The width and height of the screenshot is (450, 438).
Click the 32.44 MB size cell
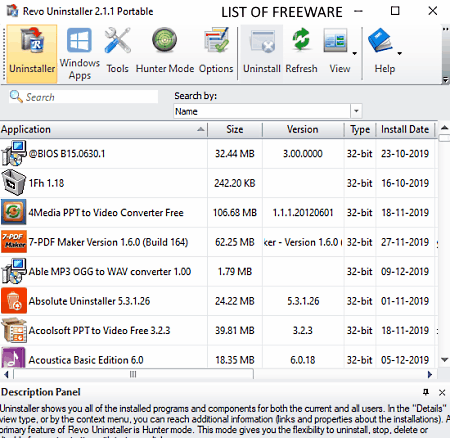[235, 154]
